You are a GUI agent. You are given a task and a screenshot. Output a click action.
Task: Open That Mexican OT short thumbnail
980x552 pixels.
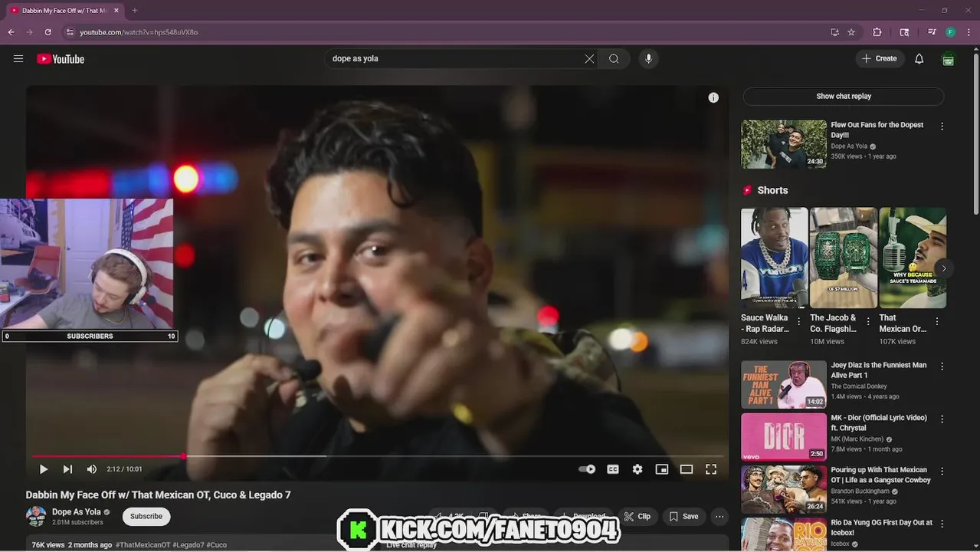[913, 258]
